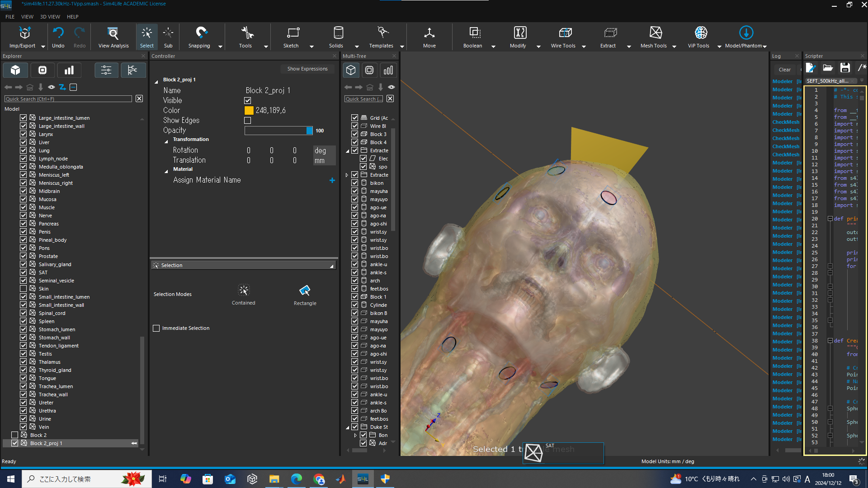Screen dimensions: 868x488
Task: Open the Solids dropdown arrow
Action: pos(357,46)
